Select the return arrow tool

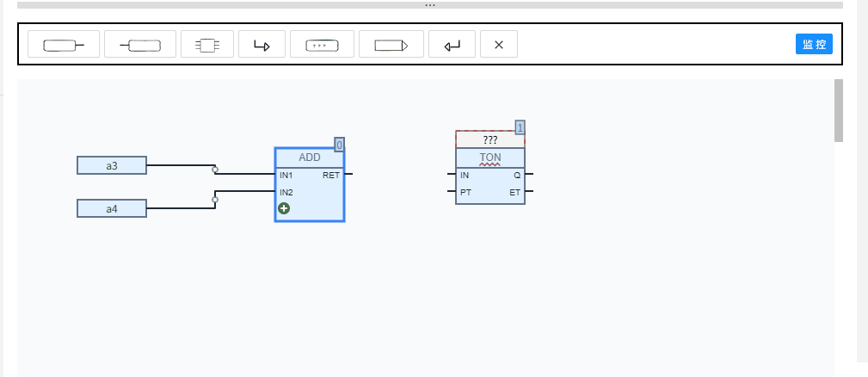(x=452, y=44)
